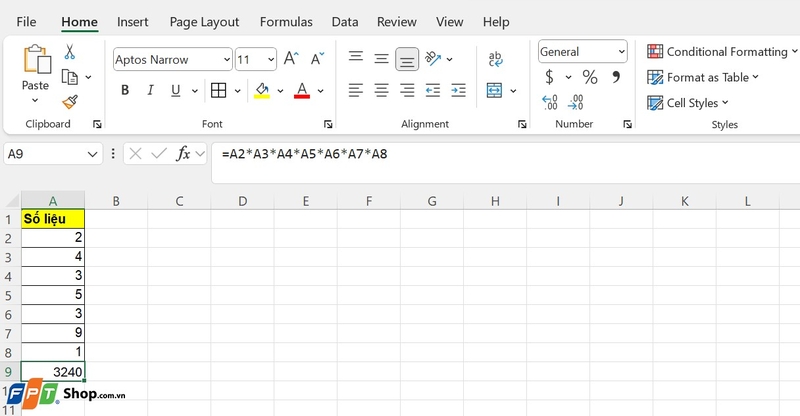800x416 pixels.
Task: Open fill color palette arrow
Action: click(280, 91)
